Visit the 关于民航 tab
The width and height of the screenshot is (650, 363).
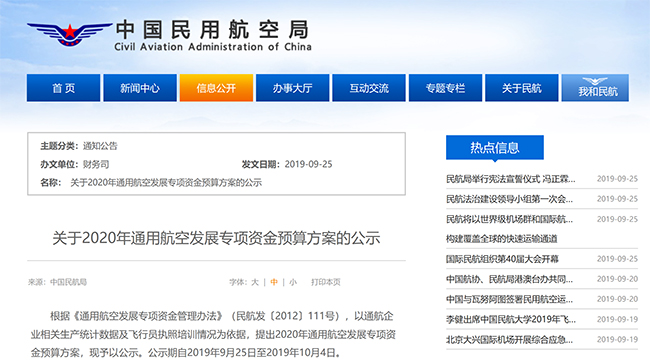point(521,88)
